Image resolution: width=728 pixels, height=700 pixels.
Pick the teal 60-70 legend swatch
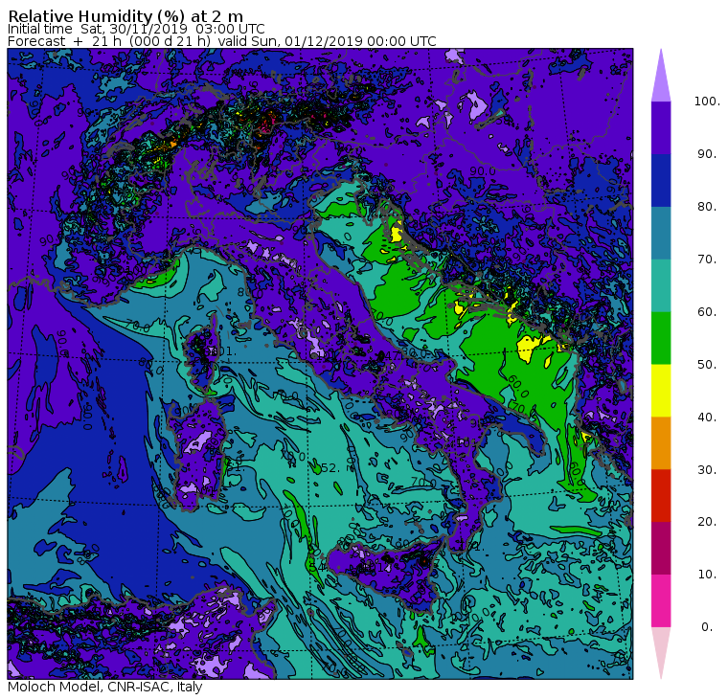pyautogui.click(x=661, y=285)
